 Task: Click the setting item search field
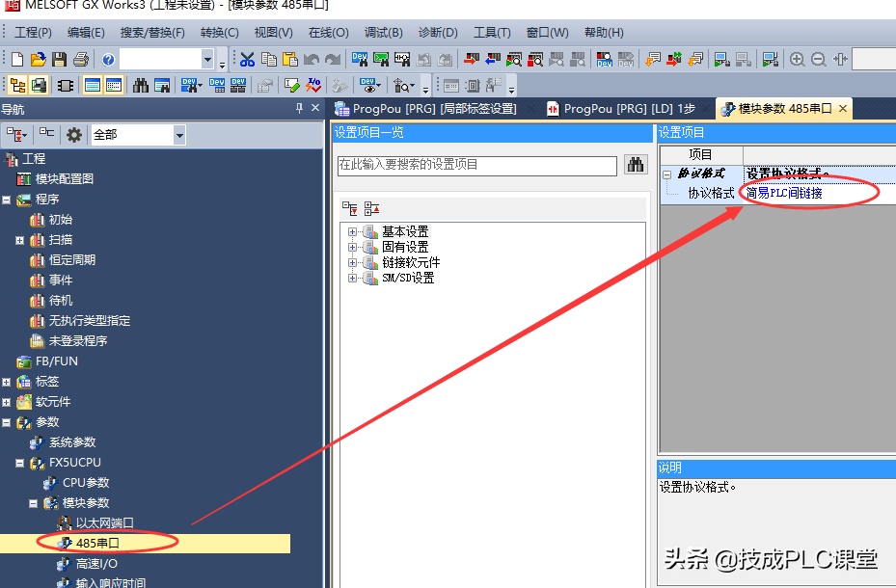click(476, 165)
